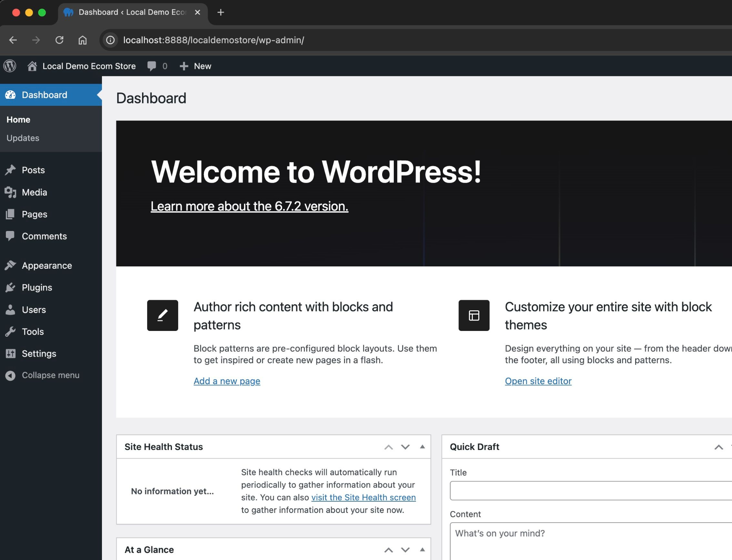The width and height of the screenshot is (732, 560).
Task: Click New in the admin bar
Action: 203,66
